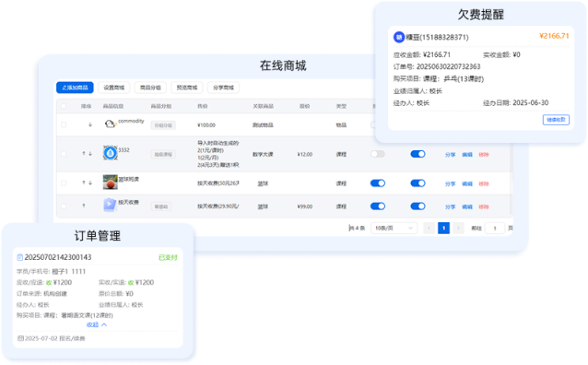588x365 pixels.
Task: Click the red 移除 in the 3332 row
Action: (x=484, y=155)
